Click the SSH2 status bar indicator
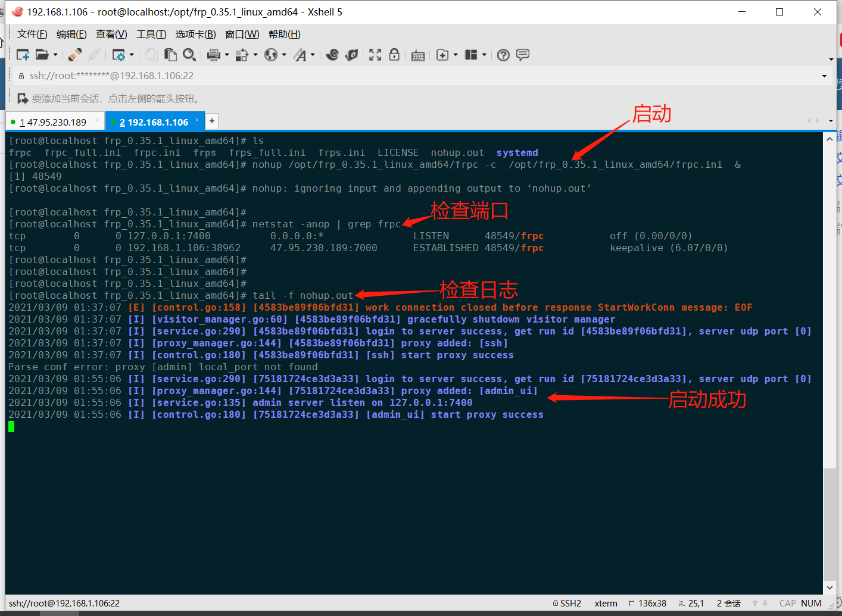 pos(572,603)
